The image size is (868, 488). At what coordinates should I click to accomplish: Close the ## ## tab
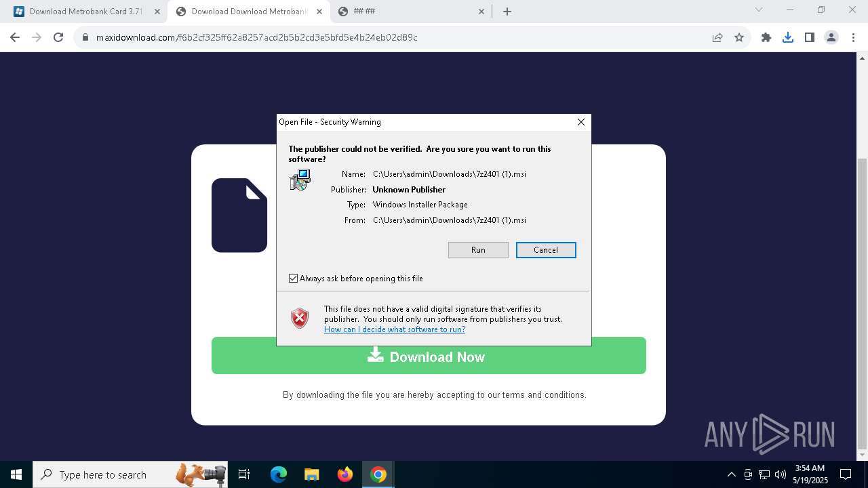tap(481, 12)
